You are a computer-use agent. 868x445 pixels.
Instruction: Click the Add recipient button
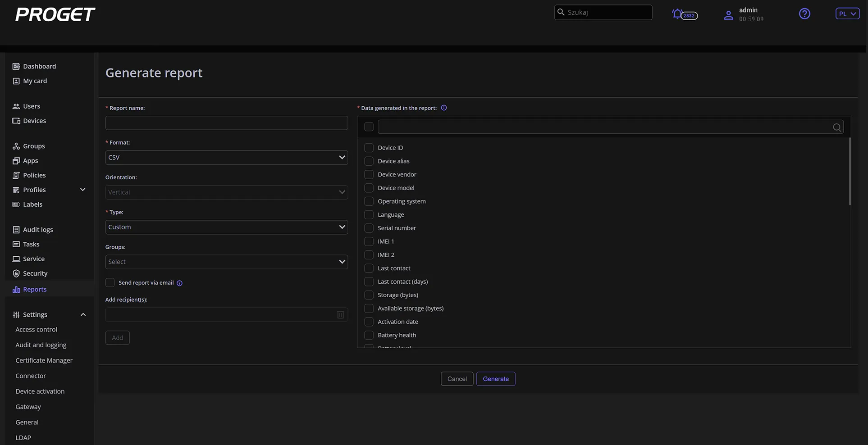(118, 338)
